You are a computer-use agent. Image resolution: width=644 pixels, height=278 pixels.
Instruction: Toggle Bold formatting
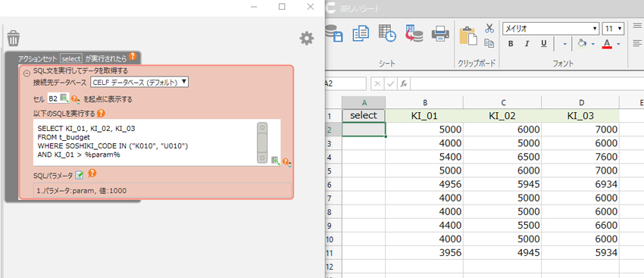tap(511, 44)
